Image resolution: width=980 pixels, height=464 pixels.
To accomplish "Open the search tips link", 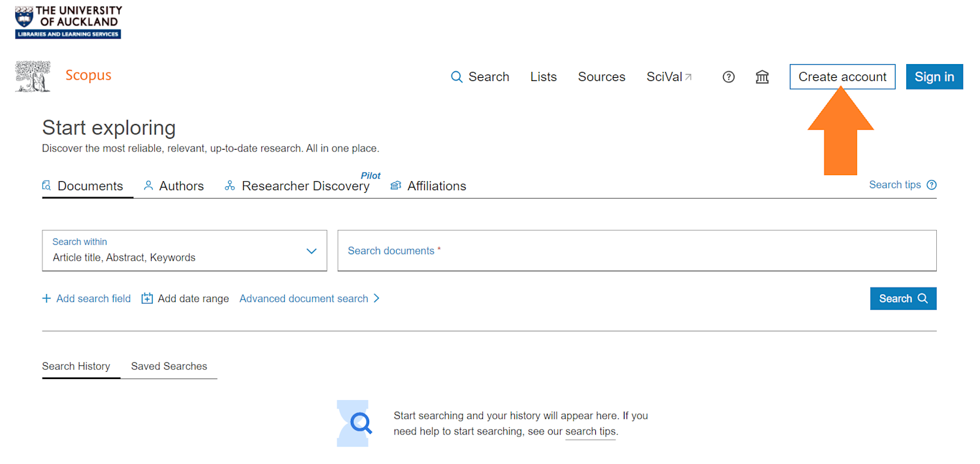I will (589, 431).
